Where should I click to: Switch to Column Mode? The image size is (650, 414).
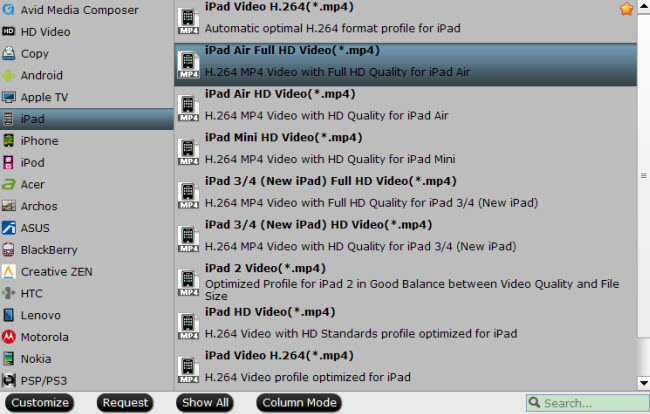coord(299,403)
